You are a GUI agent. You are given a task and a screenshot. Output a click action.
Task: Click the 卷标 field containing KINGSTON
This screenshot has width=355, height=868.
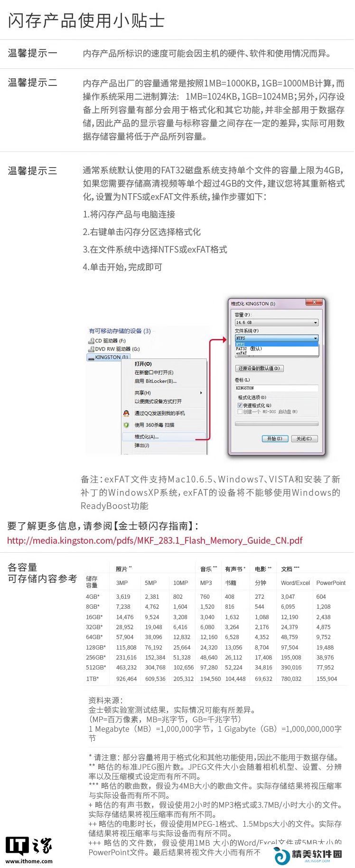point(277,388)
